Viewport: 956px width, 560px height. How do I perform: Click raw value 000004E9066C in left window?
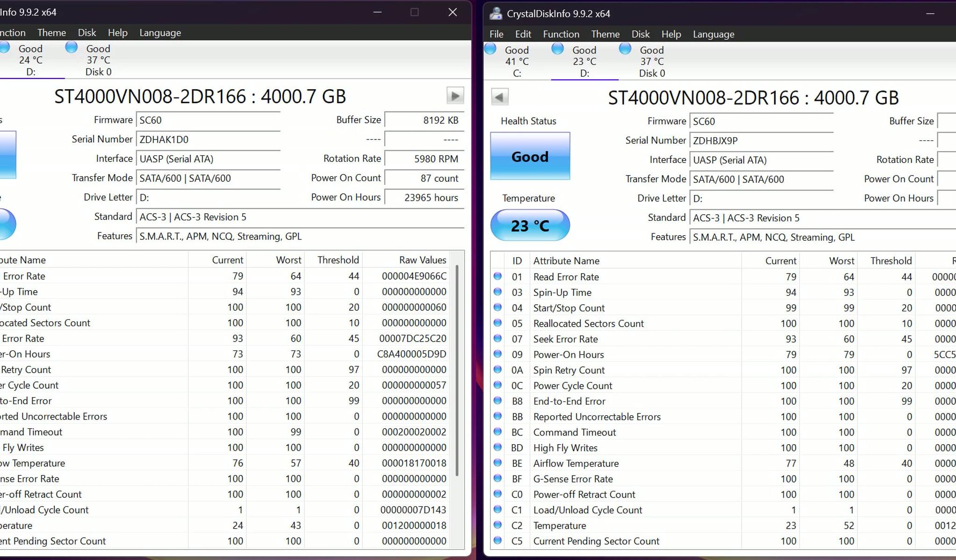coord(414,276)
